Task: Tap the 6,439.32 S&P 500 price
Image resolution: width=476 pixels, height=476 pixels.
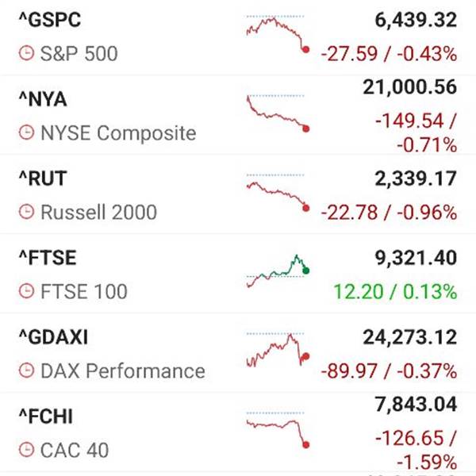Action: 416,20
